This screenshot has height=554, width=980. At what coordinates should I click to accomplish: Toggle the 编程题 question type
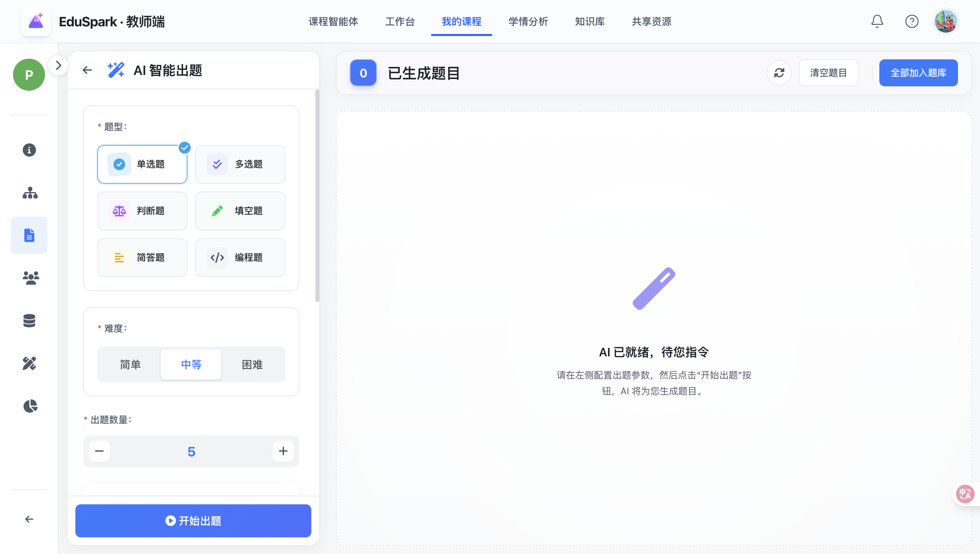coord(240,258)
